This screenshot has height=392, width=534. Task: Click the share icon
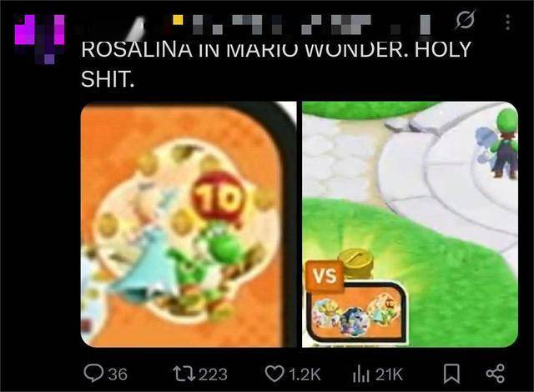[495, 374]
